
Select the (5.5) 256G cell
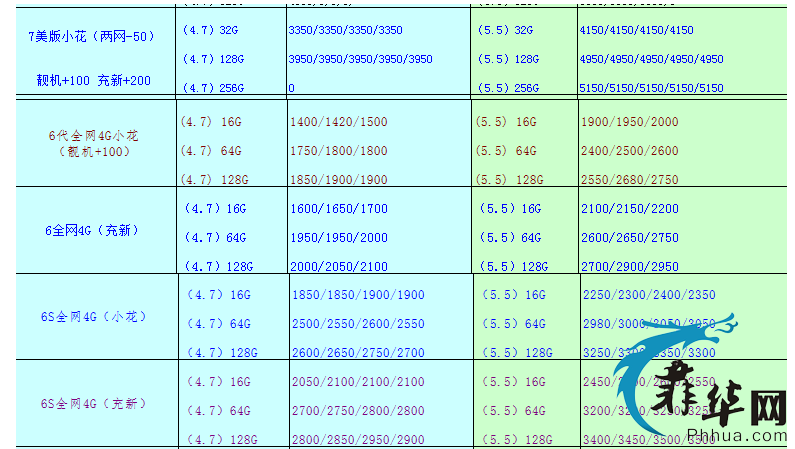(x=509, y=88)
